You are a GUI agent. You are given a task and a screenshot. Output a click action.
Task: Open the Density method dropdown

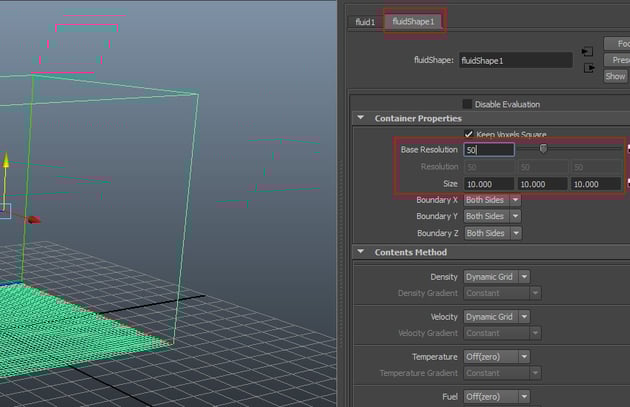(496, 277)
